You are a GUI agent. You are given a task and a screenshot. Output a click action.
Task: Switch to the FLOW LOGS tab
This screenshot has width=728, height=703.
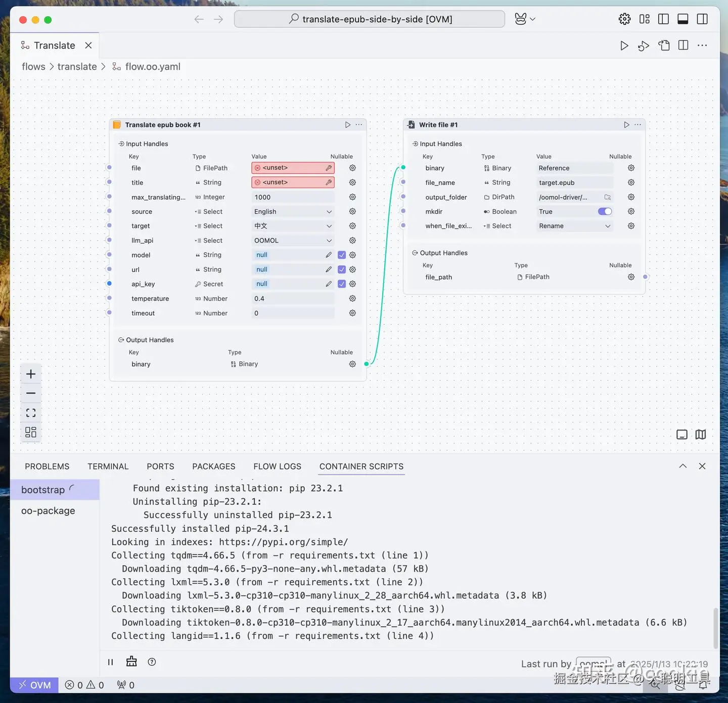[278, 466]
